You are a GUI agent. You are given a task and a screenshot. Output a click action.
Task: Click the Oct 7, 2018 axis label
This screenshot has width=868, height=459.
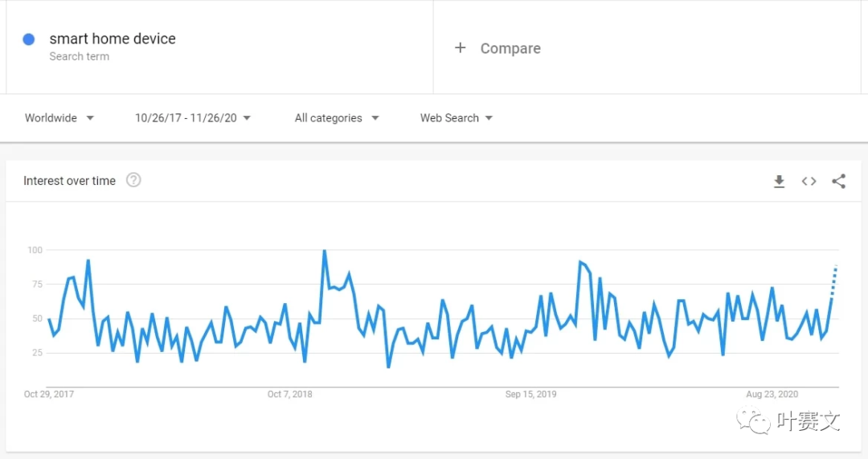290,394
